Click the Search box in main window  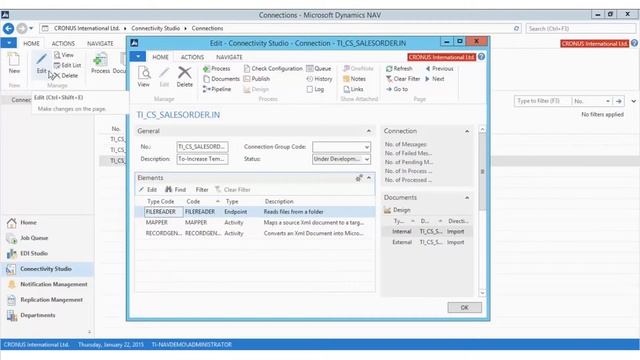(x=580, y=29)
